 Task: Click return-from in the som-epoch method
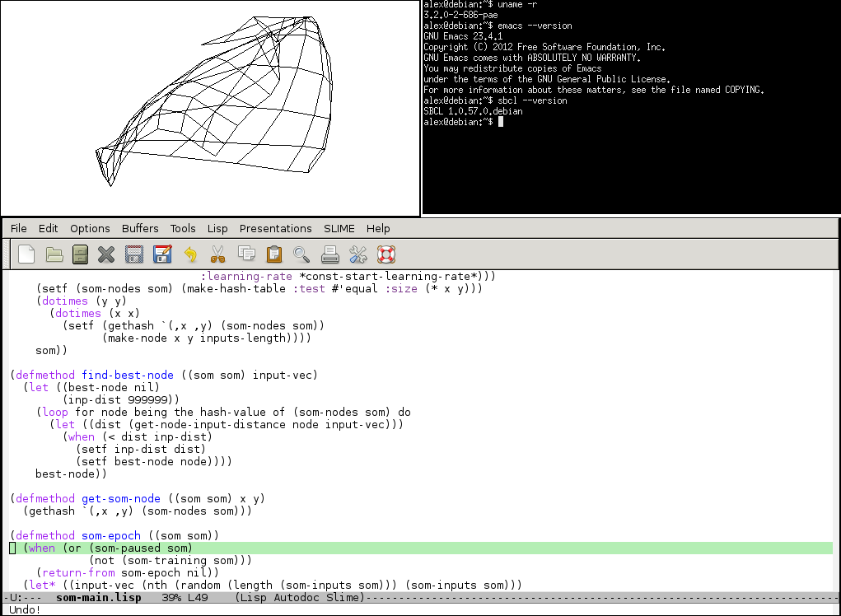pyautogui.click(x=78, y=572)
